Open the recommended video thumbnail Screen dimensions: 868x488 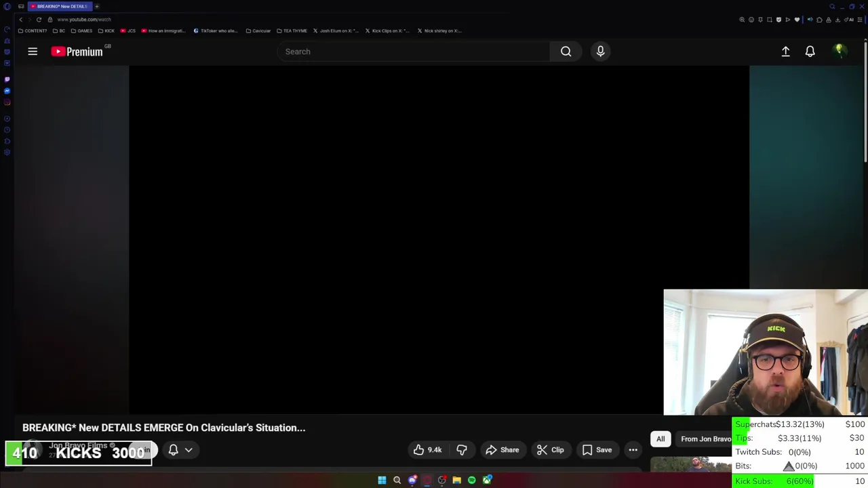[x=691, y=464]
